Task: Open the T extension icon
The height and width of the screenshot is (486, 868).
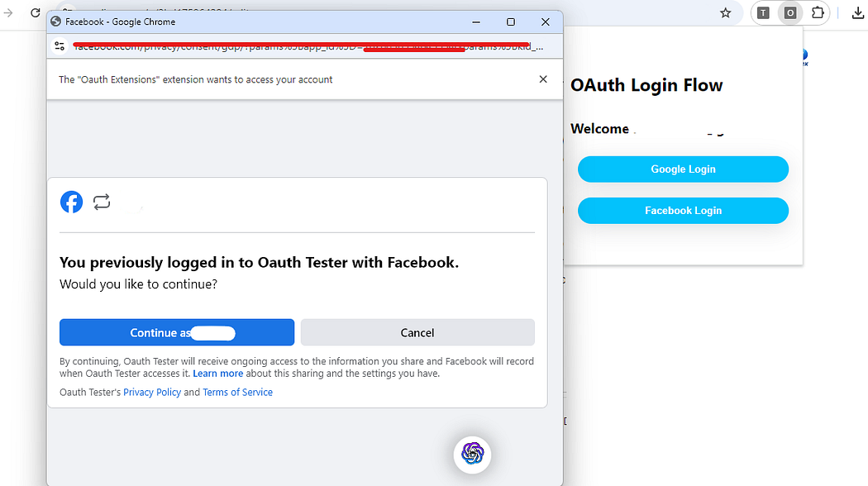Action: (763, 12)
